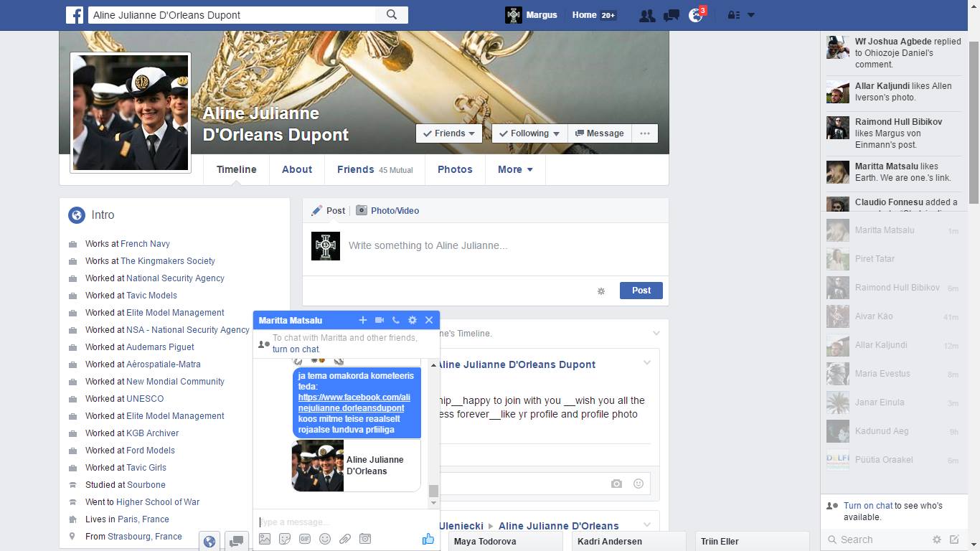Open Aline Julianne D'Orleans link preview card

(x=356, y=466)
